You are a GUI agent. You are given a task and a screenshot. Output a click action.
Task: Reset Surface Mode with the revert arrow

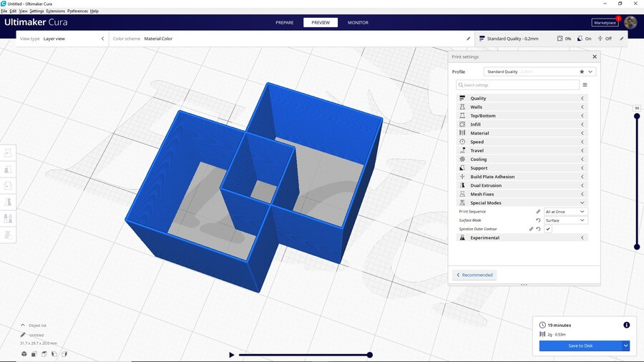(538, 220)
